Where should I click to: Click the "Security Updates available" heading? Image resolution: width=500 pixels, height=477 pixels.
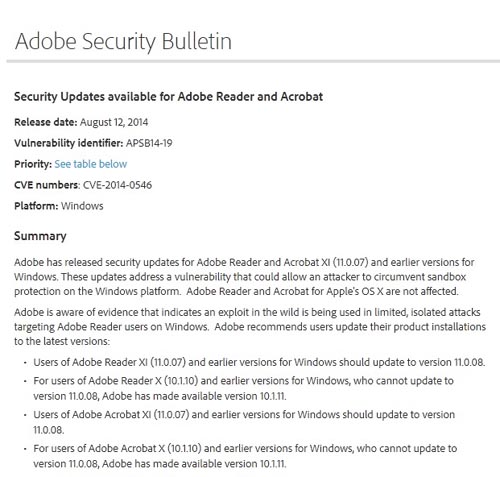pos(168,97)
